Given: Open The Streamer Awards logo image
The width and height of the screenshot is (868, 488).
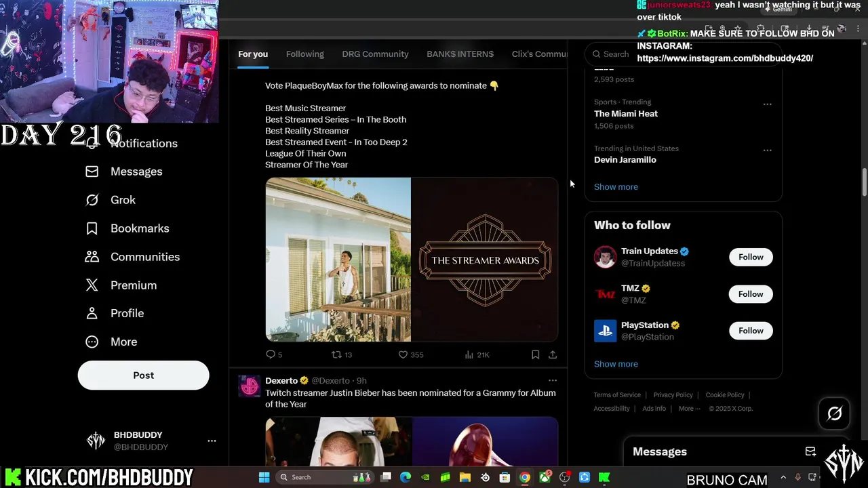Looking at the screenshot, I should tap(485, 260).
